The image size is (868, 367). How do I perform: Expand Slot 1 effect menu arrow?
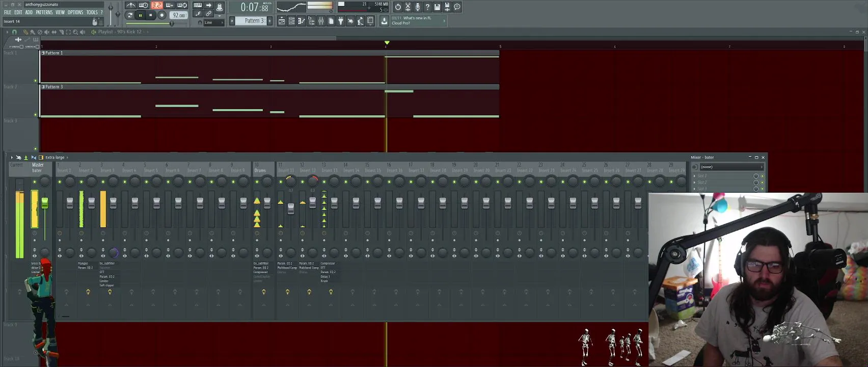click(x=694, y=176)
